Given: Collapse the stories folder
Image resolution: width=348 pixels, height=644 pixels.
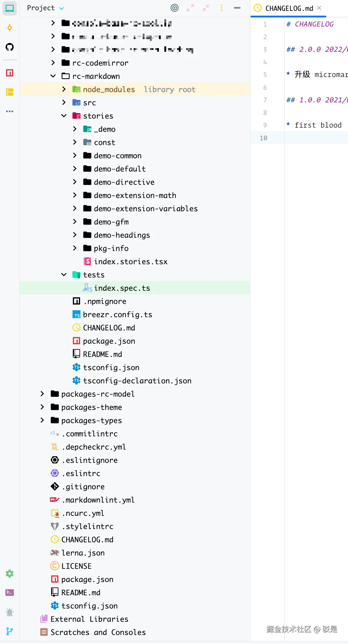Looking at the screenshot, I should (64, 116).
